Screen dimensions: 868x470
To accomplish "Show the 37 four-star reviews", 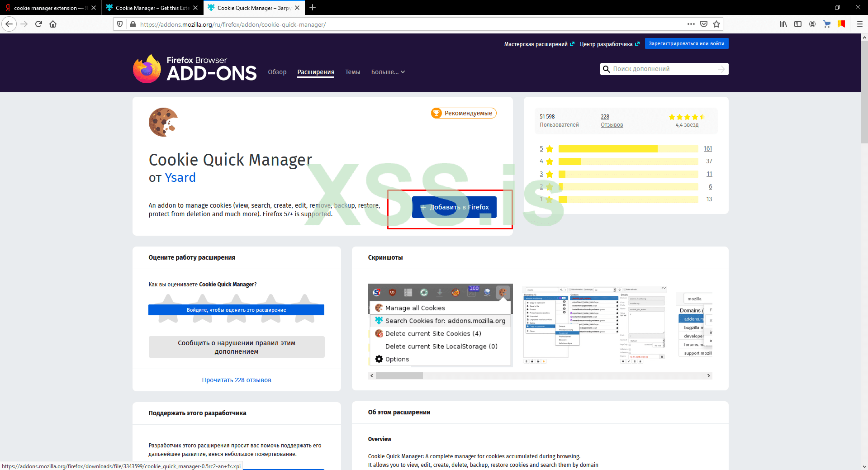I will point(709,161).
